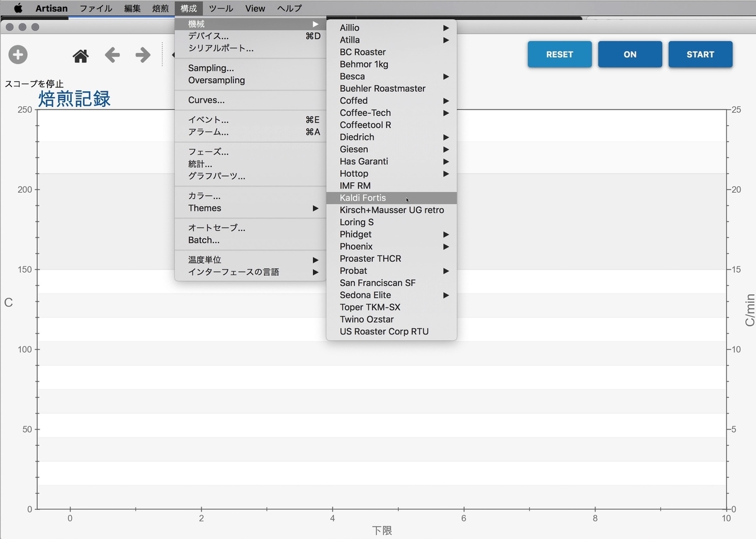The width and height of the screenshot is (756, 539).
Task: Select San Franciscan SF machine
Action: (392, 283)
